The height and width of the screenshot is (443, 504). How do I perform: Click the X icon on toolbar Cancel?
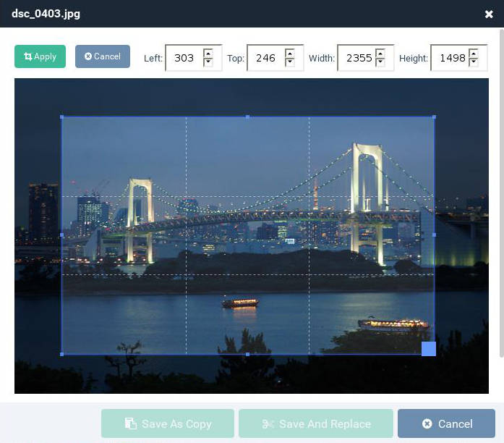pyautogui.click(x=88, y=56)
